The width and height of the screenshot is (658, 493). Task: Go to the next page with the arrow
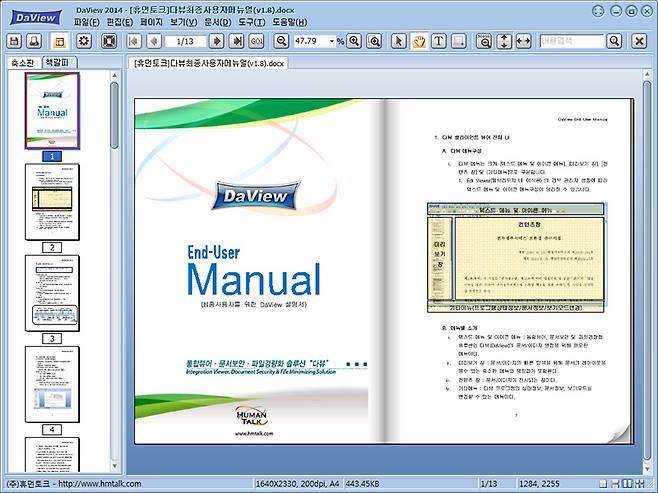[x=215, y=41]
